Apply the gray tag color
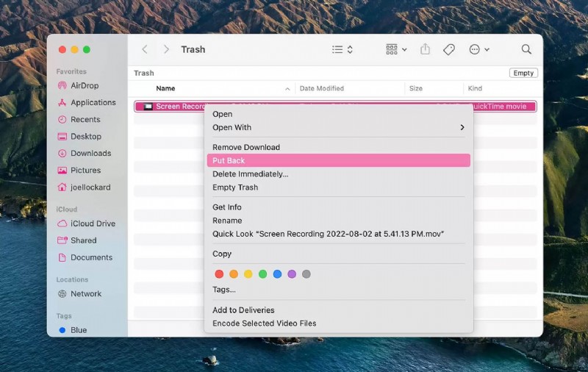588x372 pixels. tap(306, 274)
